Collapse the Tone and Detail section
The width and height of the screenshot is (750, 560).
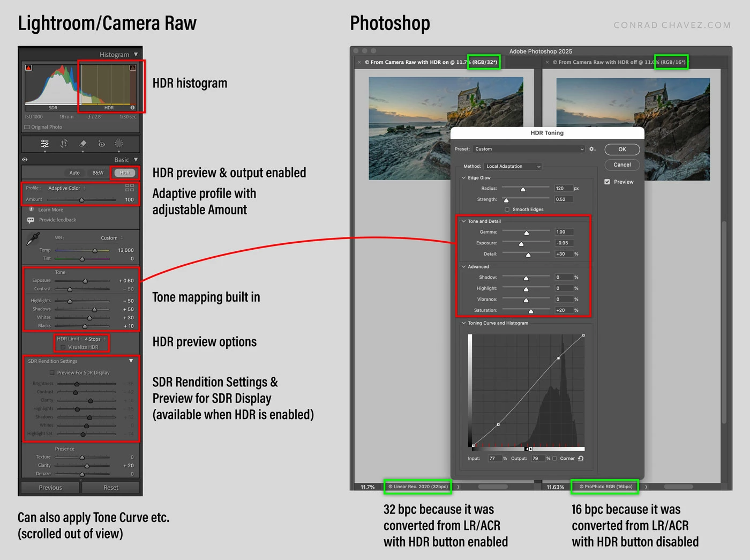463,221
